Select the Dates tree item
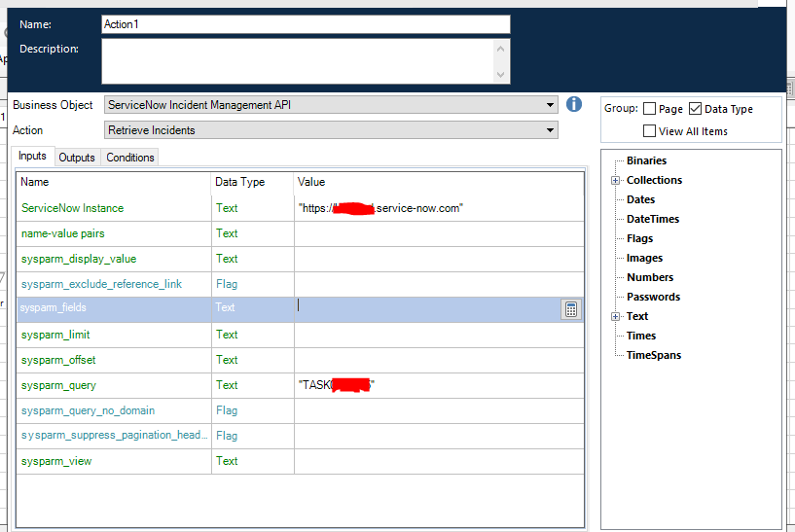 click(641, 199)
